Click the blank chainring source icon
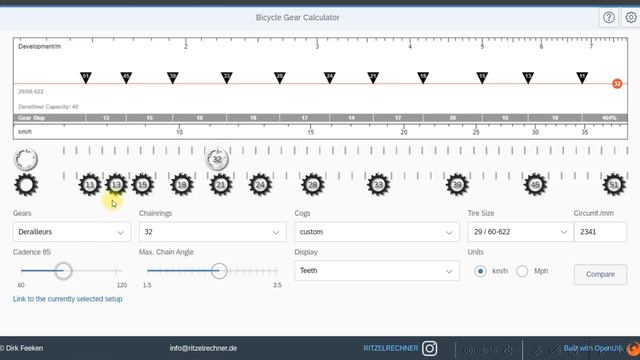This screenshot has width=640, height=360. pos(26,159)
